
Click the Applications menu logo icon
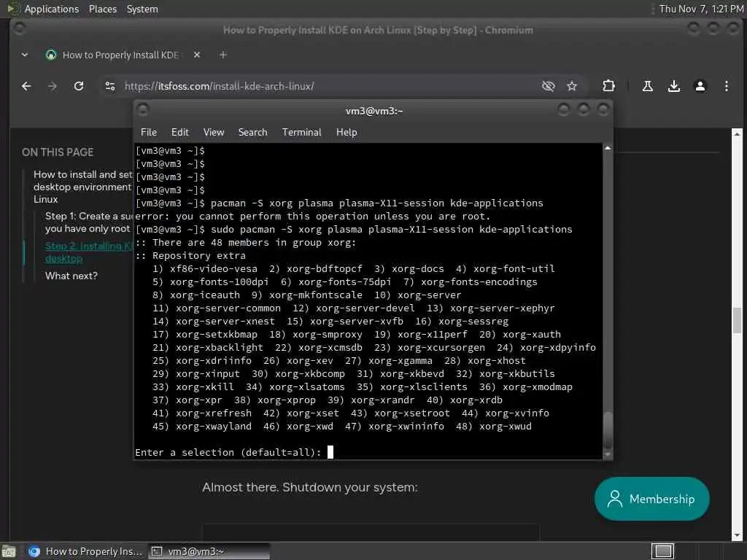[13, 9]
